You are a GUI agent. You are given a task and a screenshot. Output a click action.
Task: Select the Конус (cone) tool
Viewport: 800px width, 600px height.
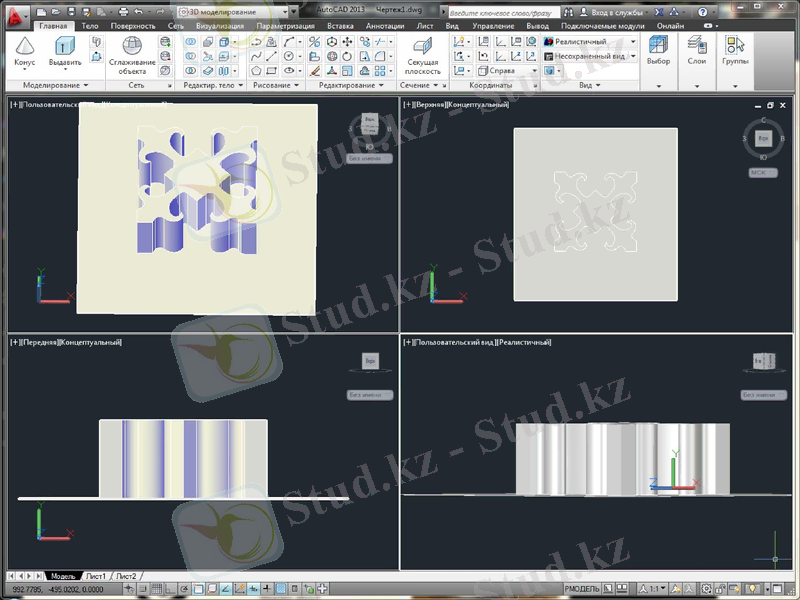[24, 50]
